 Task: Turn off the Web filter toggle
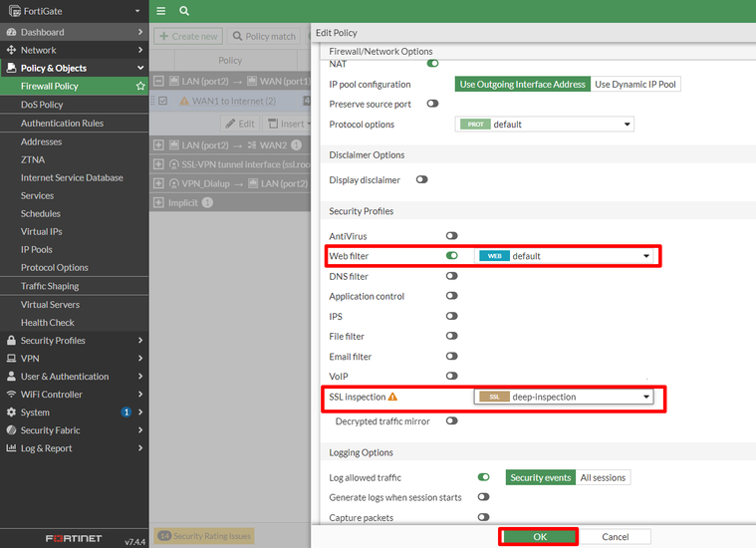[x=451, y=256]
